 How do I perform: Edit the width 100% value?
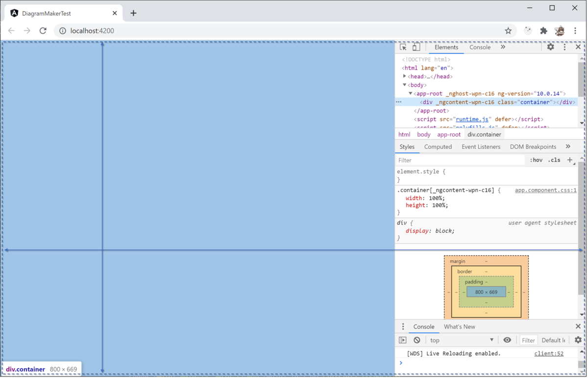[x=436, y=198]
